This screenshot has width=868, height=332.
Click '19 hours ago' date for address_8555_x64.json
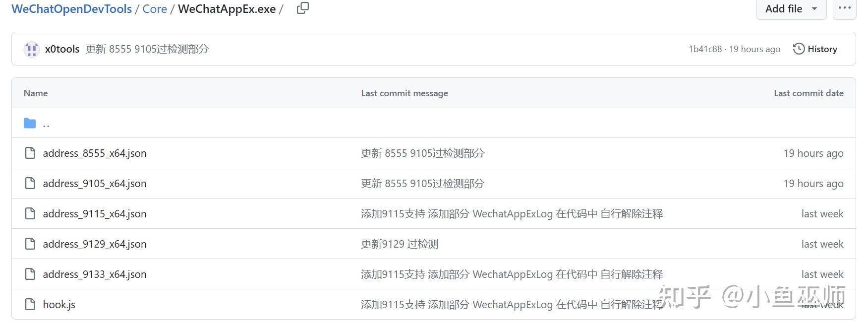click(x=813, y=153)
